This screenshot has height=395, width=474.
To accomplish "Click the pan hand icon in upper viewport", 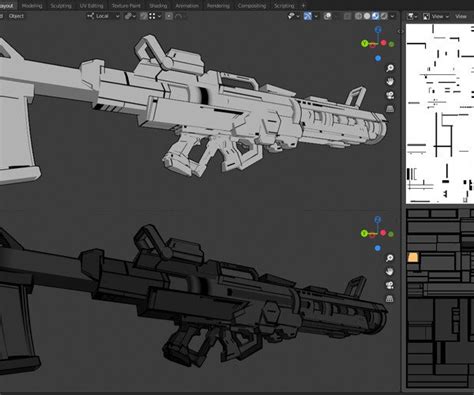I will coord(390,82).
